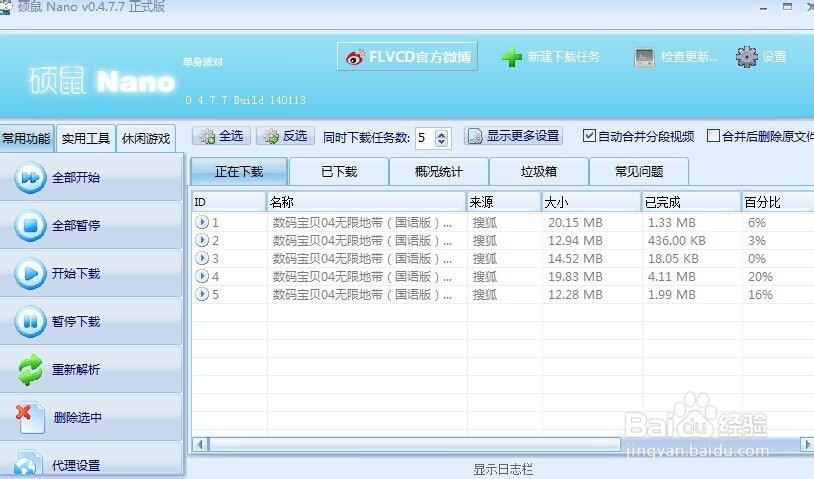
Task: Select the 12.28 MB size cell
Action: point(575,295)
